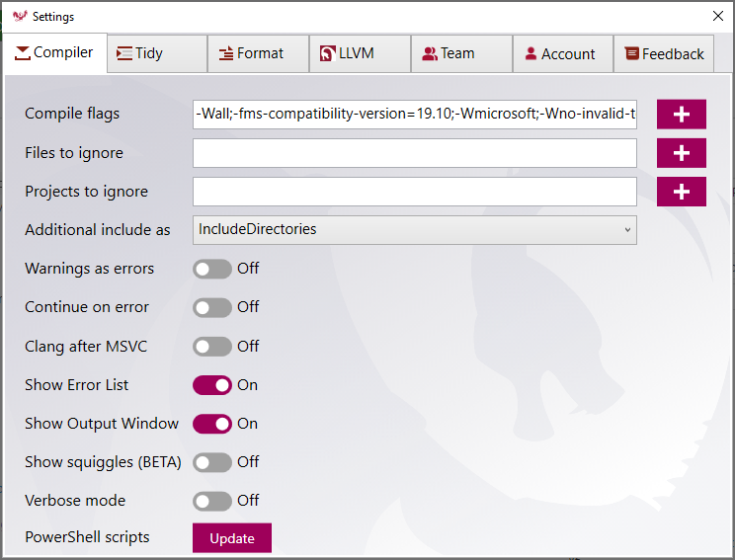Close the Settings window
735x560 pixels.
pyautogui.click(x=717, y=16)
